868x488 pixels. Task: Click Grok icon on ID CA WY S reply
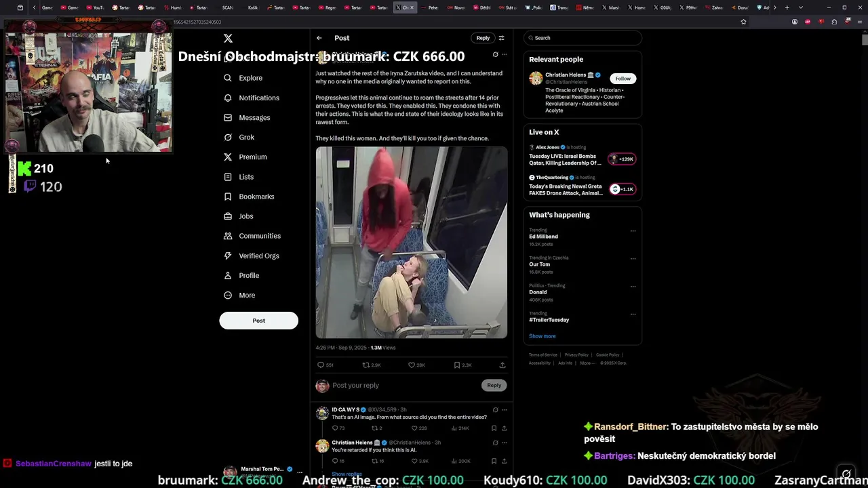pyautogui.click(x=495, y=409)
